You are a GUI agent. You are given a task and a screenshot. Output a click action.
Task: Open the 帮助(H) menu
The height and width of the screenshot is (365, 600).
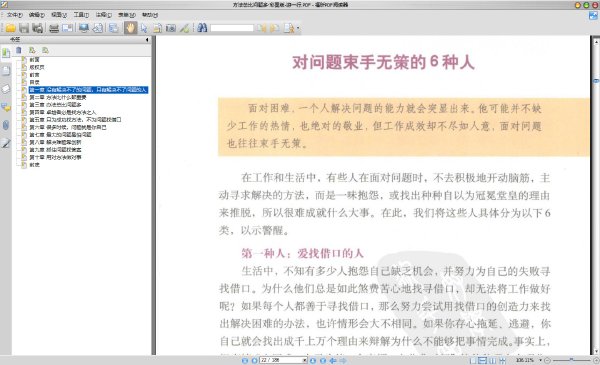tap(150, 15)
